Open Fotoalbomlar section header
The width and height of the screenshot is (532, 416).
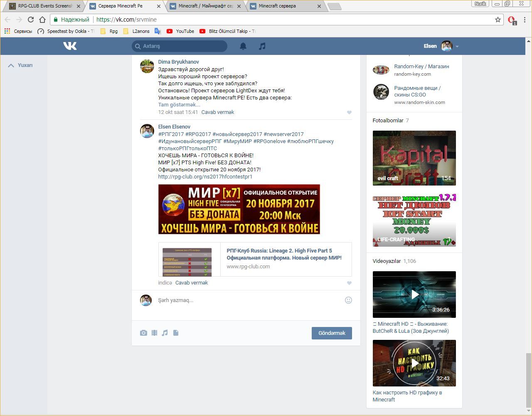click(x=388, y=121)
